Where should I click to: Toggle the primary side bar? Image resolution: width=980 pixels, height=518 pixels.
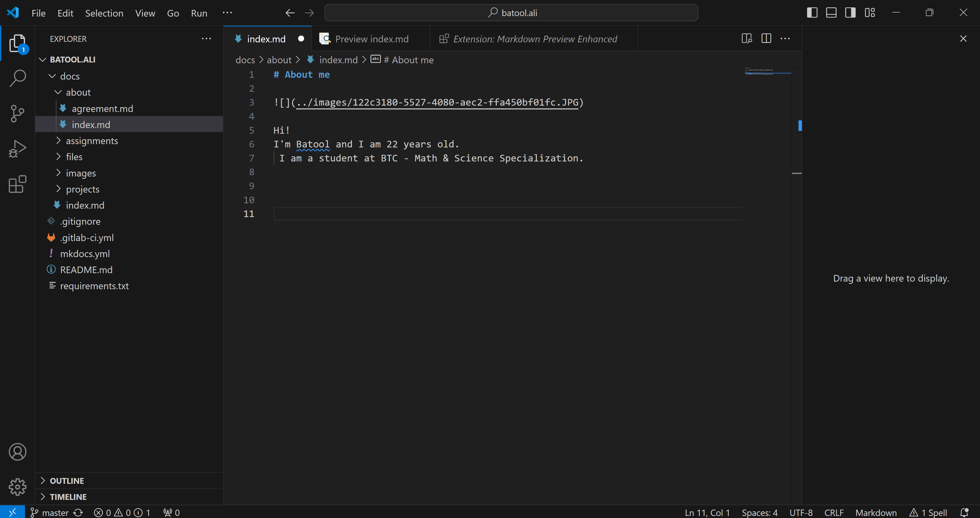(x=812, y=13)
